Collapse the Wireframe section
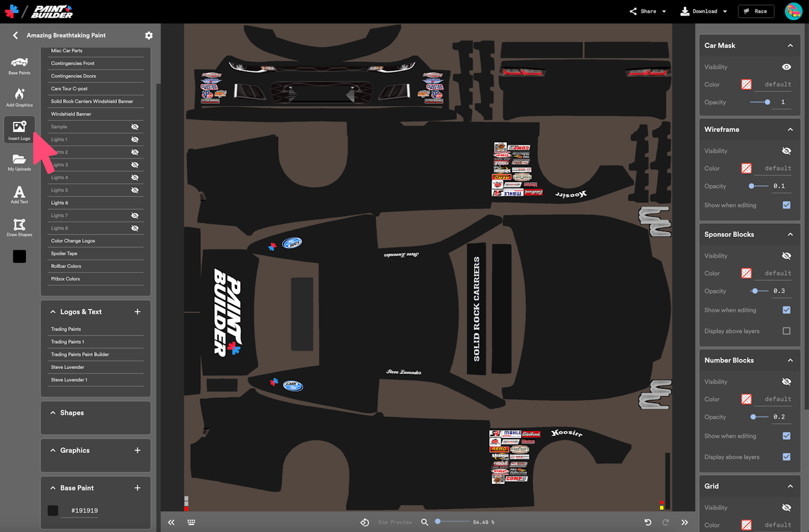Viewport: 809px width, 532px height. point(790,130)
